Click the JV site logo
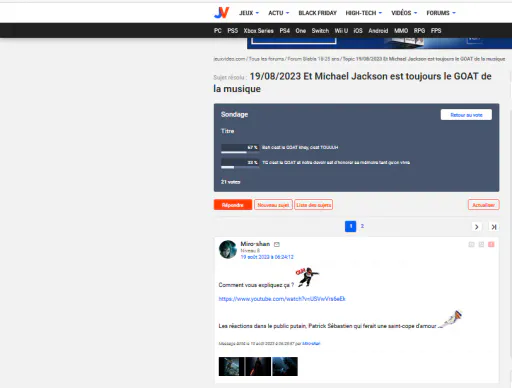This screenshot has height=388, width=512. point(221,13)
